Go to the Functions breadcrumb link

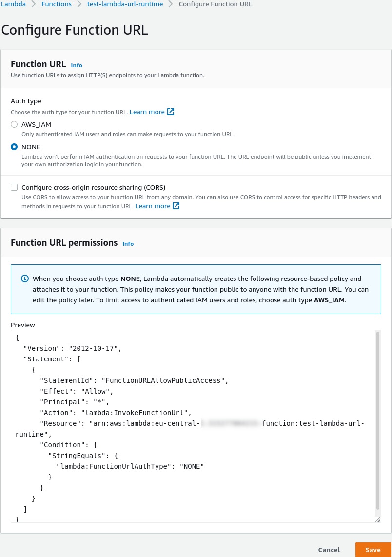57,4
